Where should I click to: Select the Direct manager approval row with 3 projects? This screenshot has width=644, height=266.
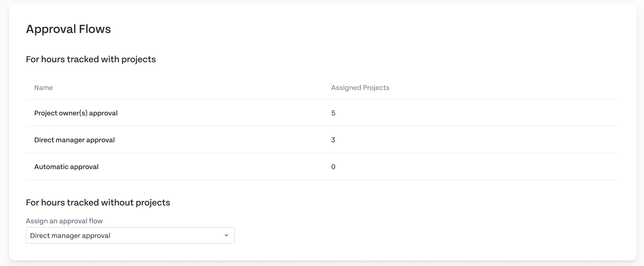click(x=323, y=140)
